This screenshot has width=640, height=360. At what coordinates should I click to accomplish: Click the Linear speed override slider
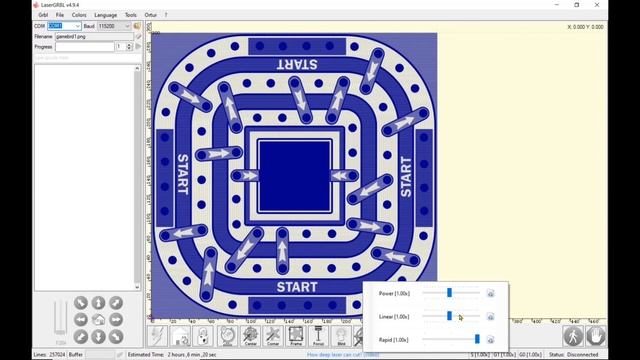coord(451,316)
